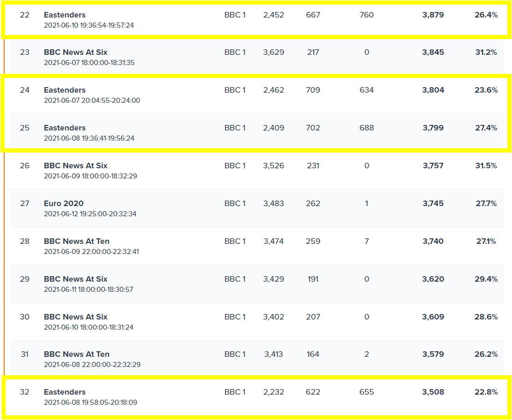The height and width of the screenshot is (420, 512).
Task: Click the Euro 2020 programme title
Action: click(64, 203)
